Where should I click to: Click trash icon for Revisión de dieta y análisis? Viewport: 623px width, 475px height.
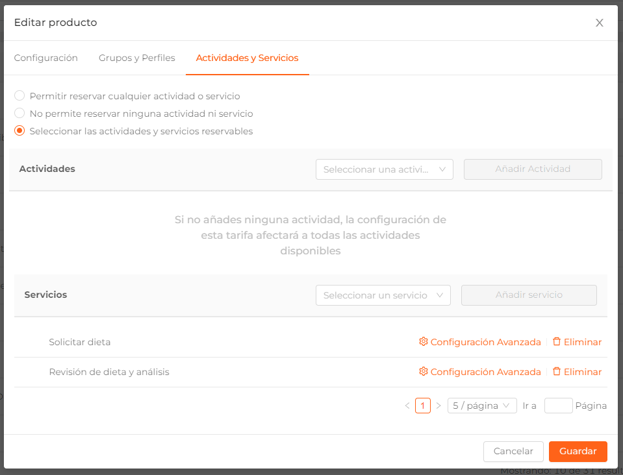tap(557, 371)
